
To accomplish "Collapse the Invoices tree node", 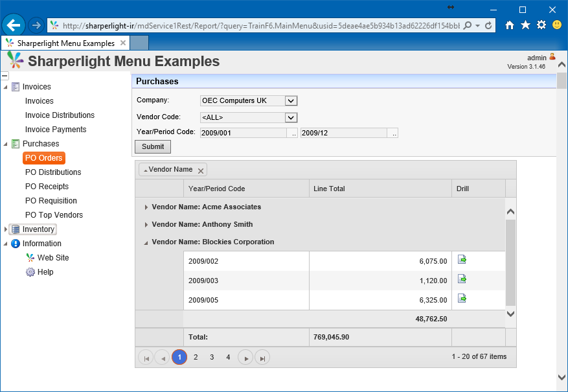I will pyautogui.click(x=5, y=87).
